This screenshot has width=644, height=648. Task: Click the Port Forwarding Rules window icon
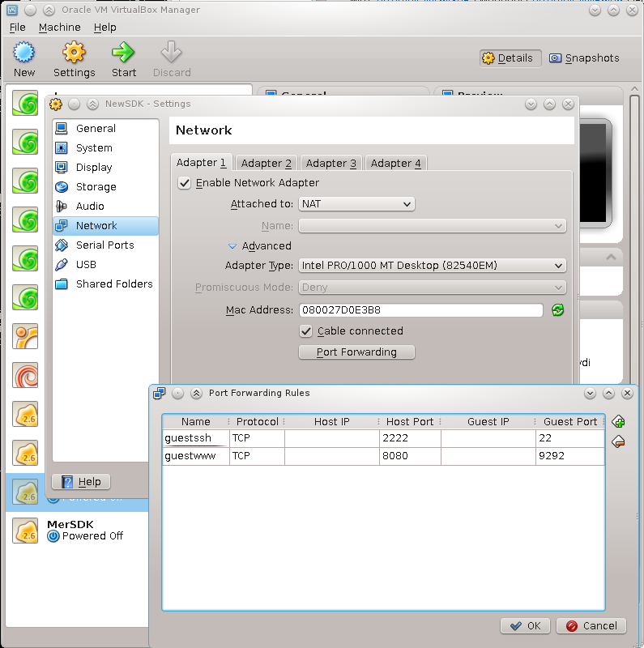tap(159, 393)
